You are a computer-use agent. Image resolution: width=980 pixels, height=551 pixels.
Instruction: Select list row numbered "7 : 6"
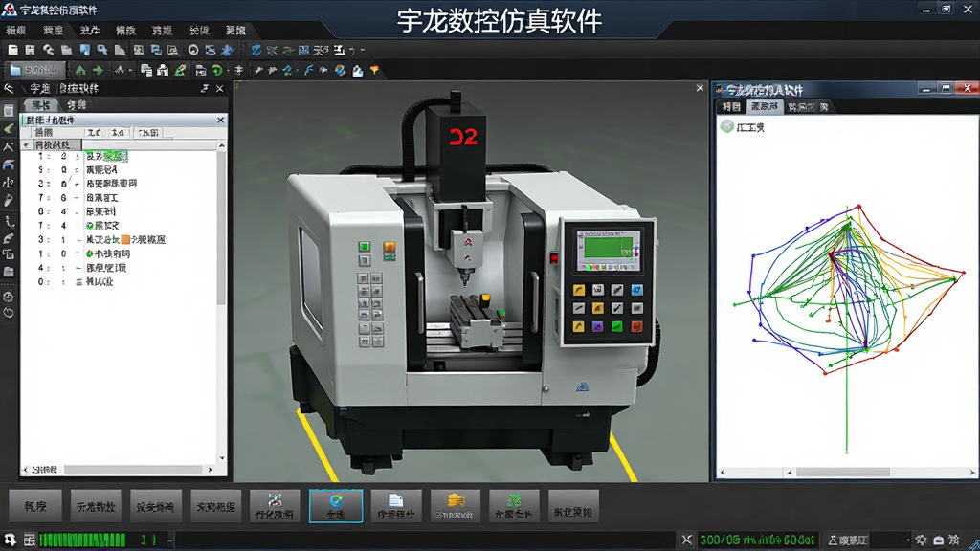tap(119, 197)
